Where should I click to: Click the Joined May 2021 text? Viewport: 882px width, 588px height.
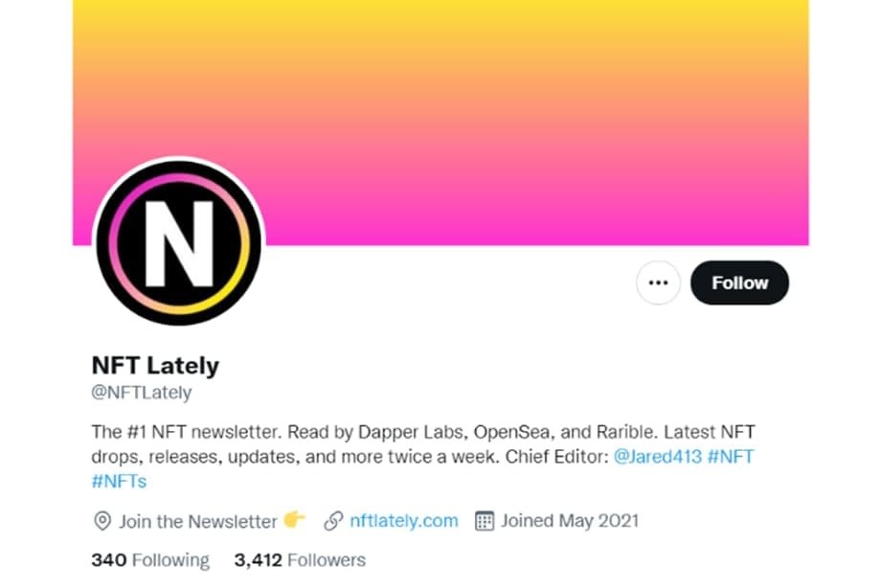[x=569, y=521]
